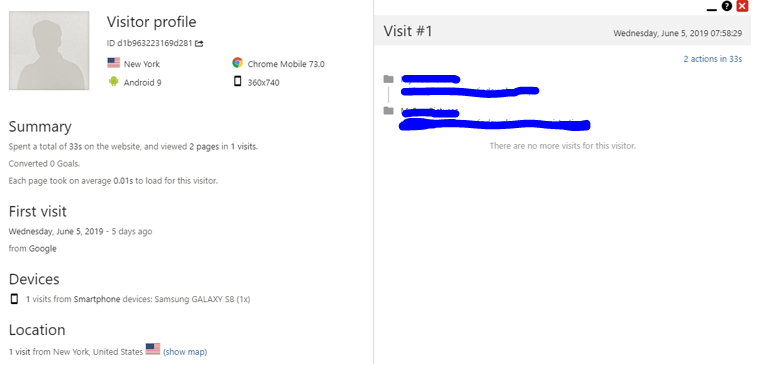Screen dimensions: 771x383
Task: Click the US flag in Location section
Action: pos(153,349)
